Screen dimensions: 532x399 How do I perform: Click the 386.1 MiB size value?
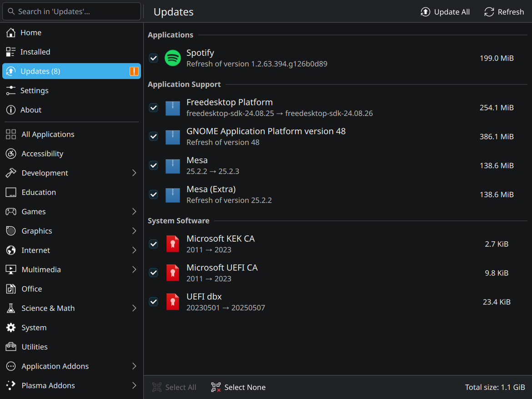pos(497,137)
